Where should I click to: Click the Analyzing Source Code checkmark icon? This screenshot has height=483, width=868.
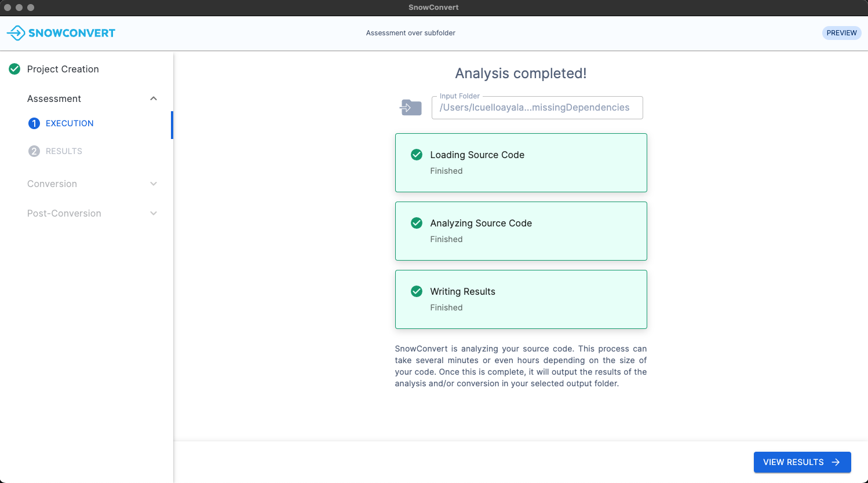[x=416, y=223]
